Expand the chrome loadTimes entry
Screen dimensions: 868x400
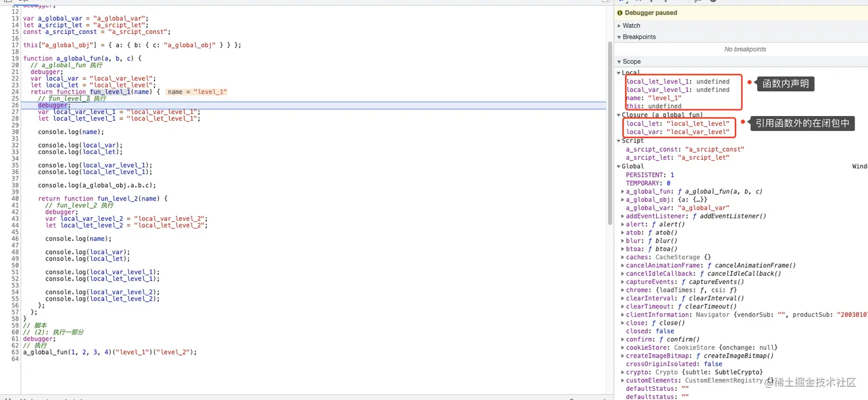click(x=623, y=290)
